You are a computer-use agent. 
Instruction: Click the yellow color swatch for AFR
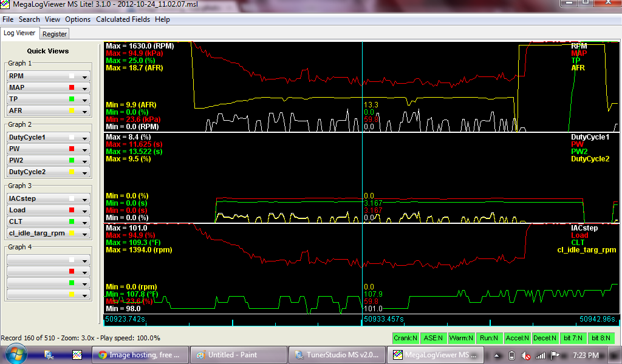(x=72, y=110)
